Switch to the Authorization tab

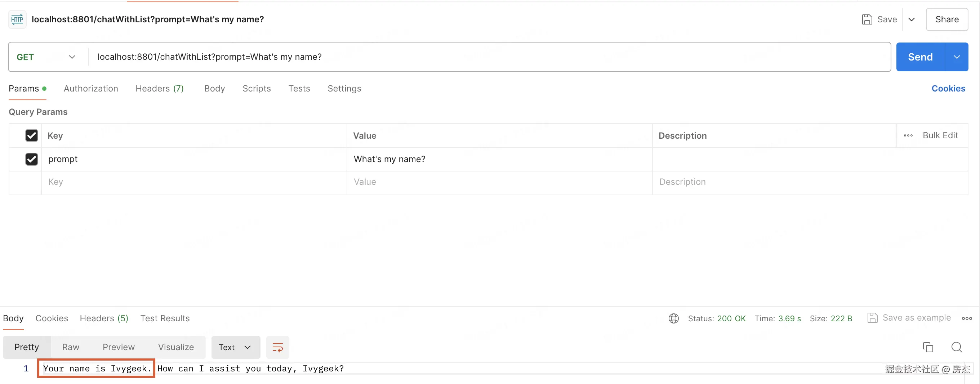click(x=90, y=89)
